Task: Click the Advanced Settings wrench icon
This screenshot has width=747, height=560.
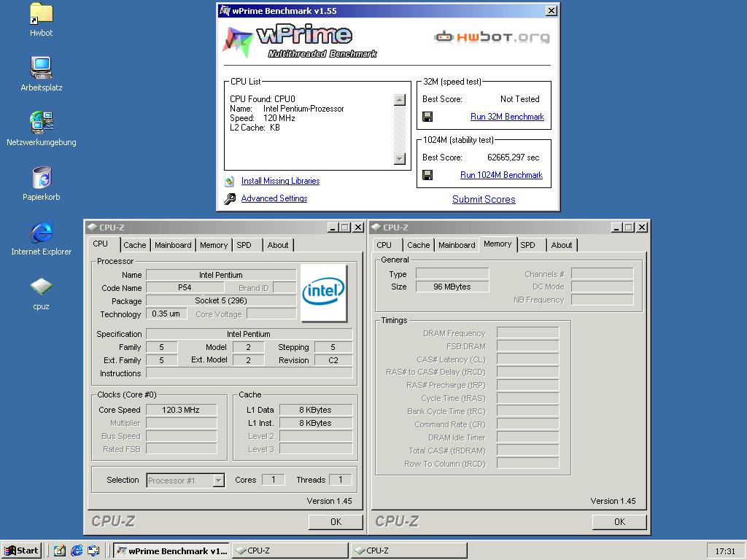Action: coord(230,198)
